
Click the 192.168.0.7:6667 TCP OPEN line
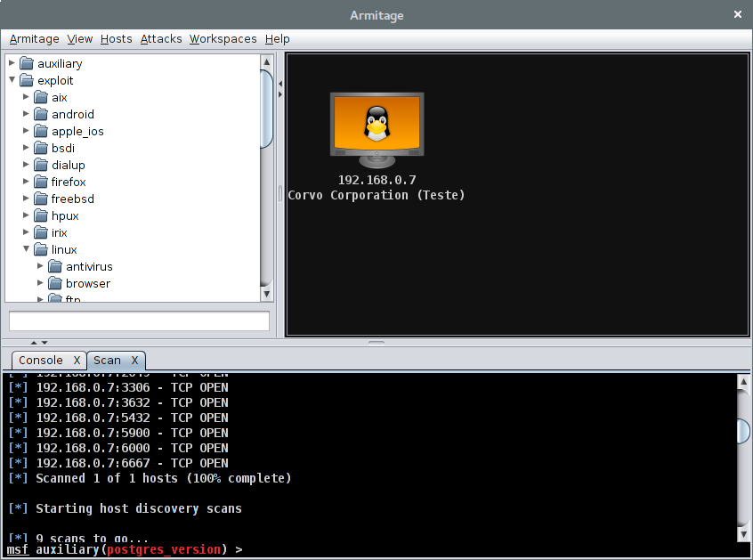tap(118, 463)
